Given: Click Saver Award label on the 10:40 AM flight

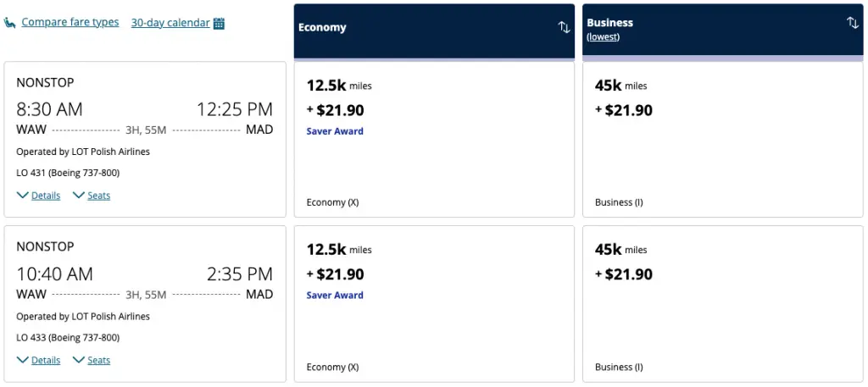Looking at the screenshot, I should coord(335,296).
